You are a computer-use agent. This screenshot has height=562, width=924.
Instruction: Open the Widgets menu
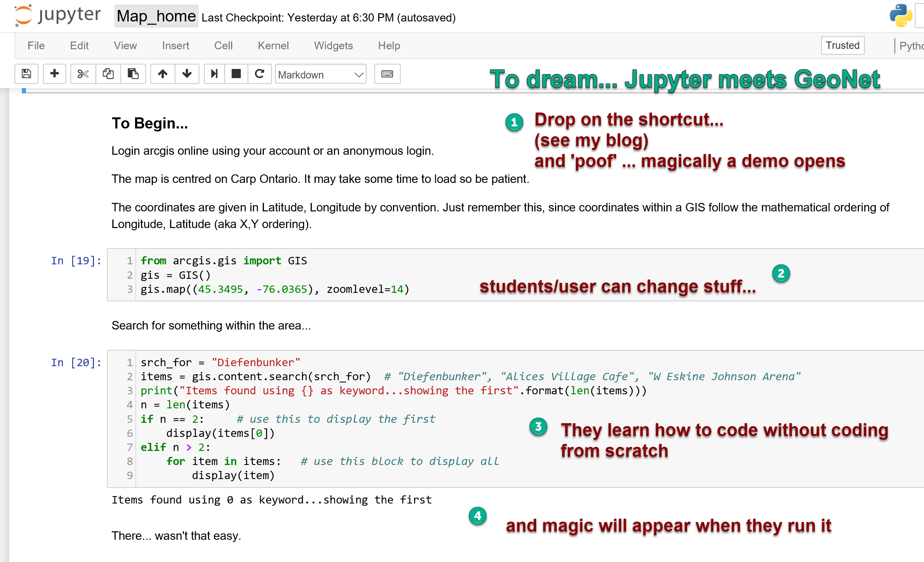[333, 46]
